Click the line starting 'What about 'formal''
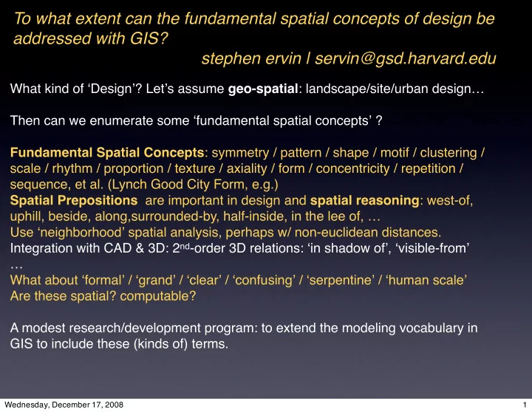 pos(239,280)
